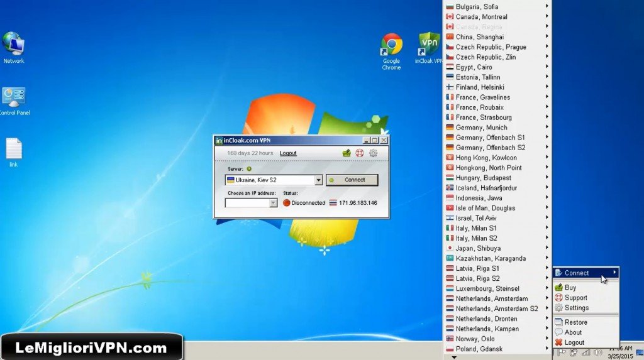Select Netherlands, Dronten server

[x=497, y=319]
